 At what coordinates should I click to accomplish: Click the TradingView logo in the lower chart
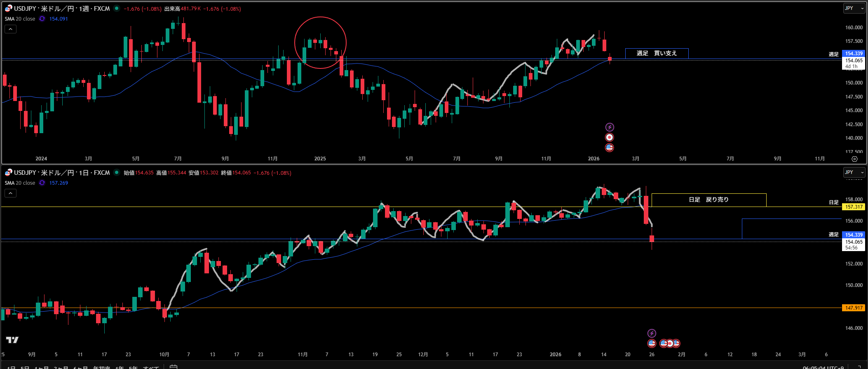pos(12,340)
